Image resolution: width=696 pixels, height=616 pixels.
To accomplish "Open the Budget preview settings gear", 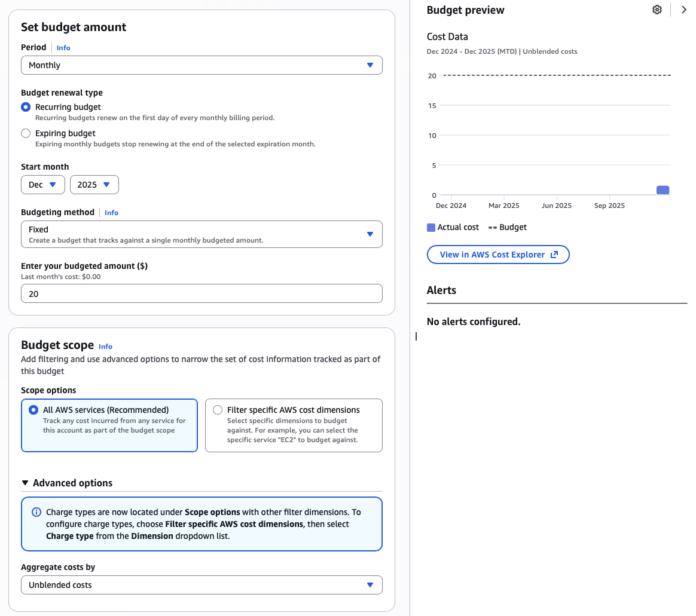I will click(657, 10).
